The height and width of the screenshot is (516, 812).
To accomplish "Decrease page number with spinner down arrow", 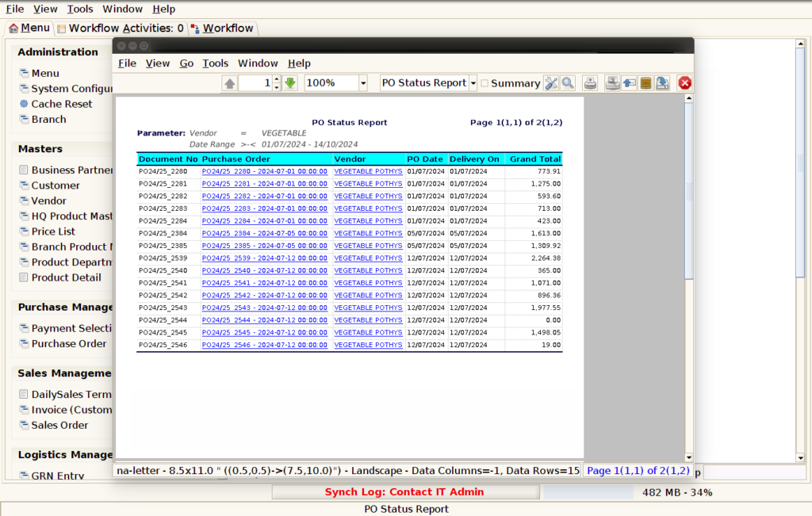I will click(x=277, y=87).
